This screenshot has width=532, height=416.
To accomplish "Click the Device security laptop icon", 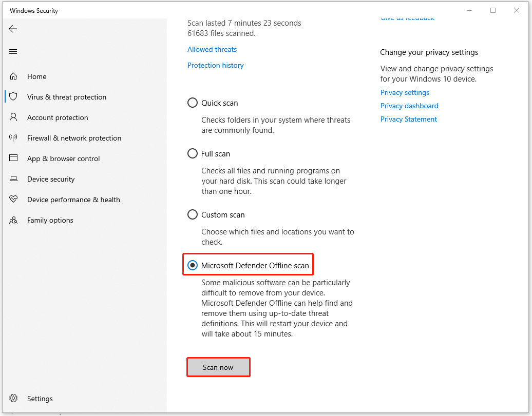I will tap(13, 179).
